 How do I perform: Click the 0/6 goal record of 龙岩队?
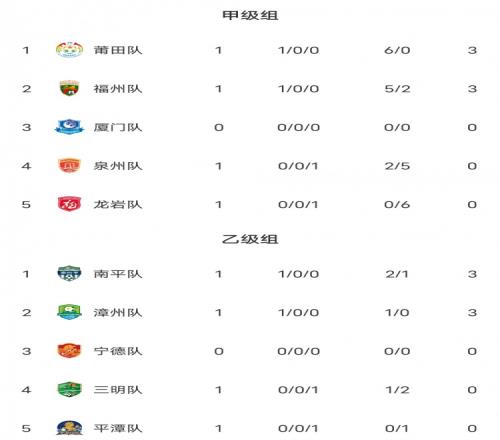click(x=397, y=204)
